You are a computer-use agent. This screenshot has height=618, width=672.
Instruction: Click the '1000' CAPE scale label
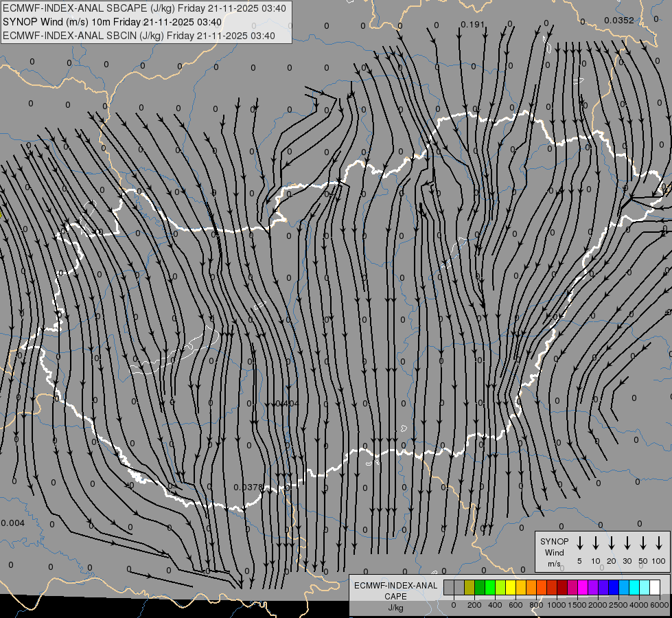click(557, 605)
